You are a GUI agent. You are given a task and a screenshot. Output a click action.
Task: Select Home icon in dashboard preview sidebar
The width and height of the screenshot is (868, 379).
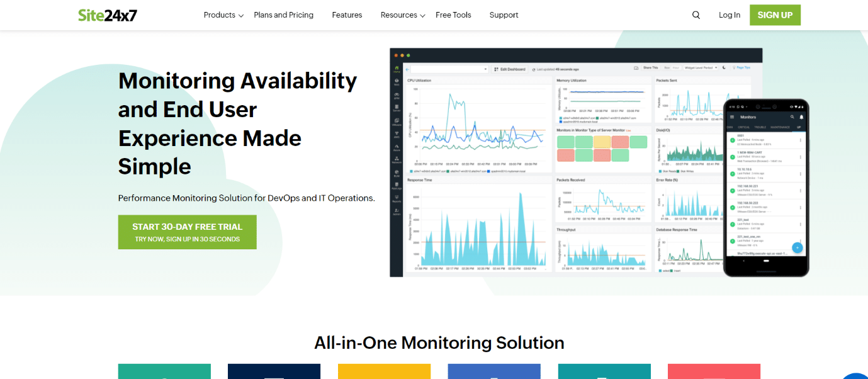397,69
